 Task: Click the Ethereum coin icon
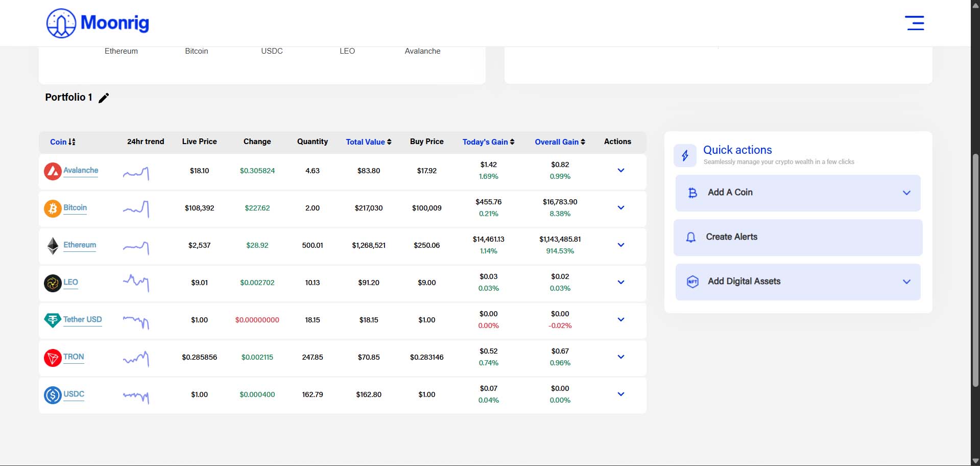coord(53,246)
